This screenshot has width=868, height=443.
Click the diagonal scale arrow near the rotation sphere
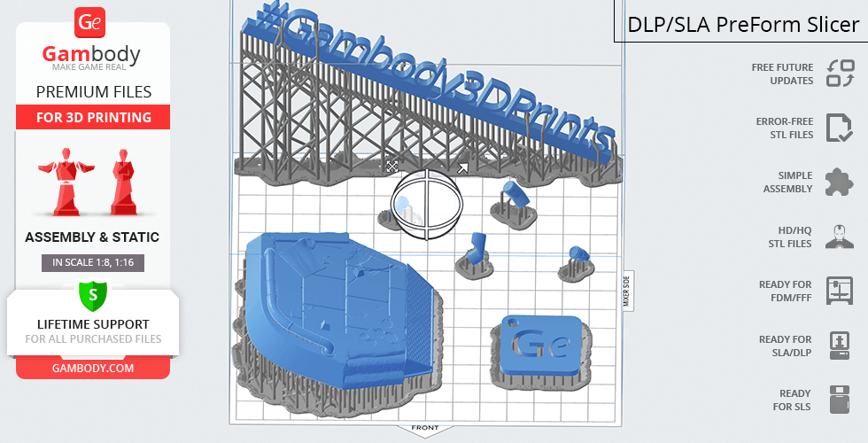[x=462, y=168]
